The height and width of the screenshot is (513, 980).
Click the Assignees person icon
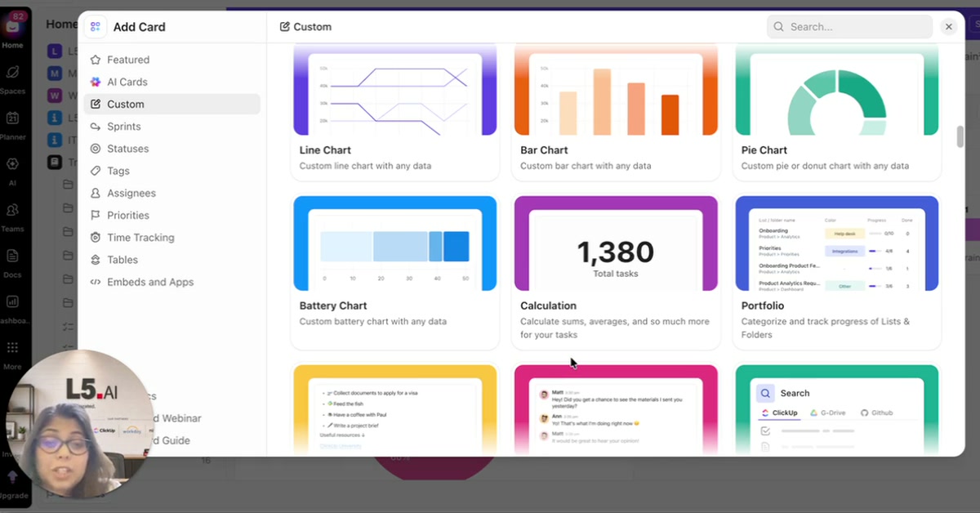(x=96, y=193)
